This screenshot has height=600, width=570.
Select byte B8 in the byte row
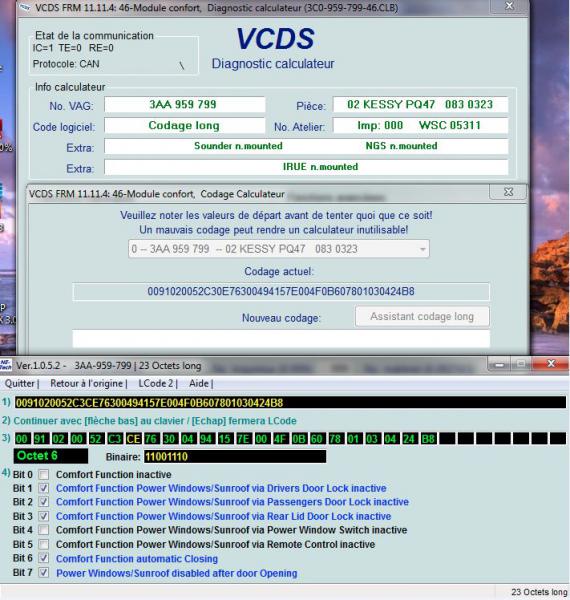[x=428, y=439]
